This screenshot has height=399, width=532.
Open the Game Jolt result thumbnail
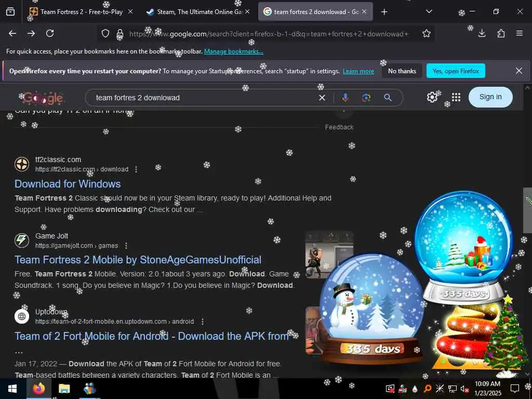tap(329, 255)
